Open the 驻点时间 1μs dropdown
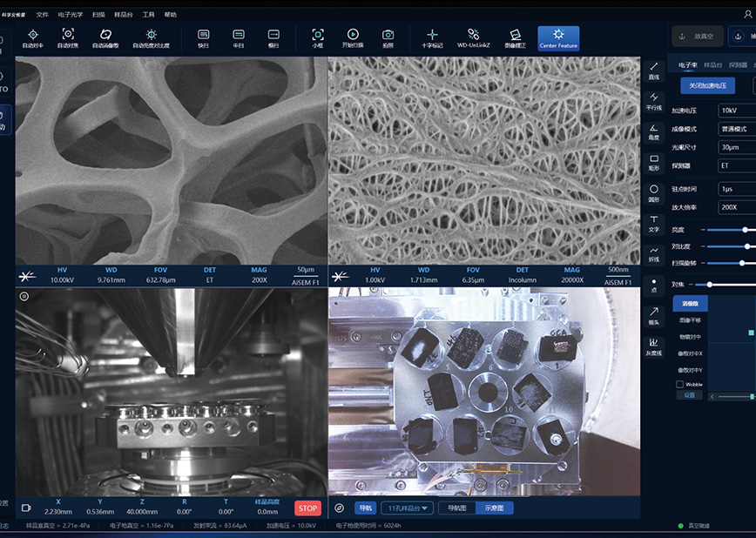The height and width of the screenshot is (538, 756). point(737,189)
